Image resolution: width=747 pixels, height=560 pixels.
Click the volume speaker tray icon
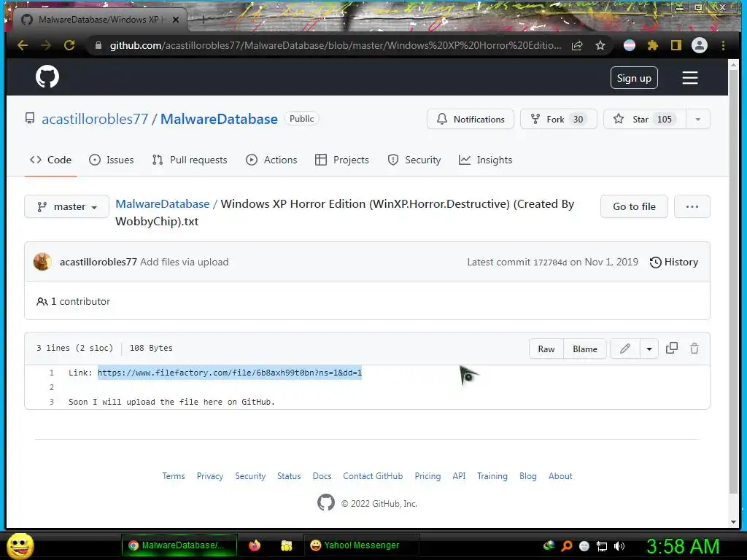619,546
